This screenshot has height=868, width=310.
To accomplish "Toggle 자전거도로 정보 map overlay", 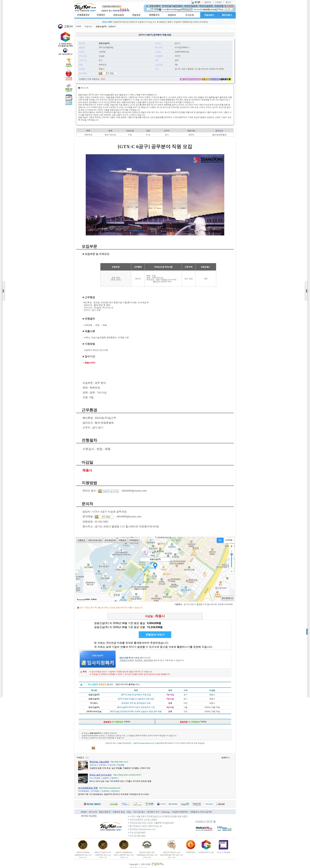I will pos(95,540).
